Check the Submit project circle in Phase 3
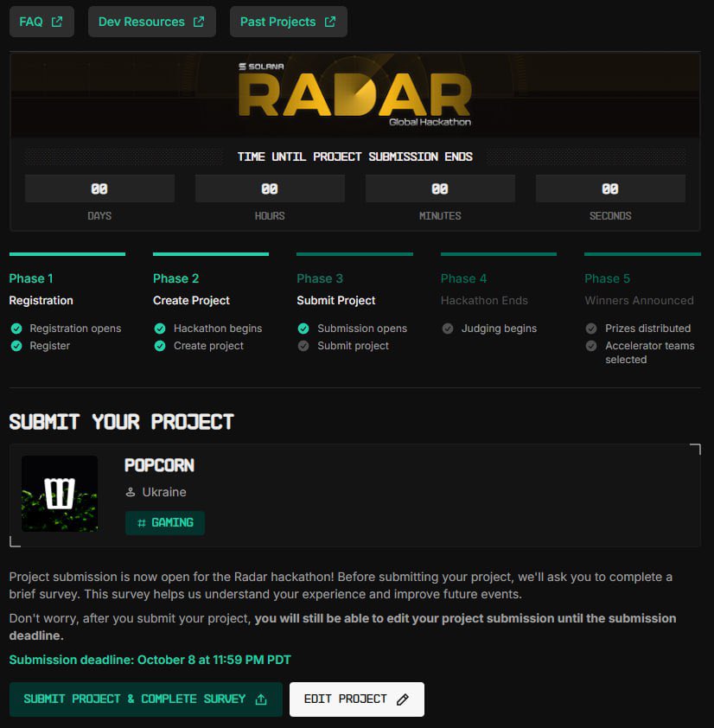The height and width of the screenshot is (728, 714). click(303, 346)
